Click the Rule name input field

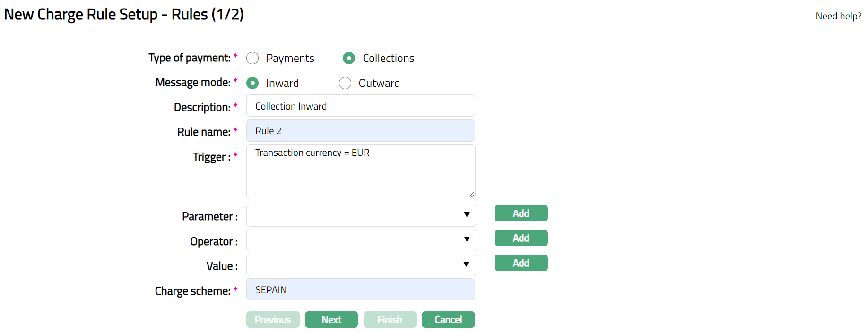pos(360,131)
